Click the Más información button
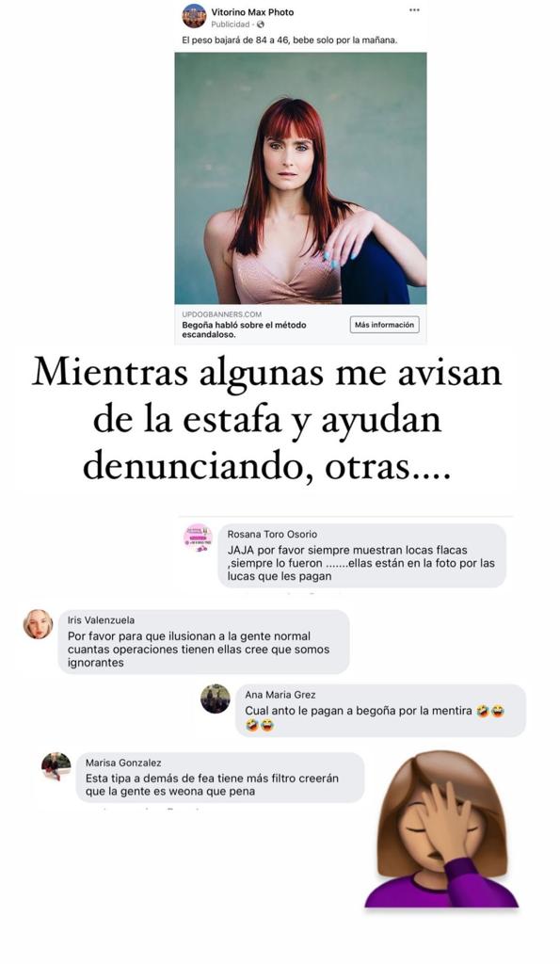560x964 pixels. click(384, 325)
